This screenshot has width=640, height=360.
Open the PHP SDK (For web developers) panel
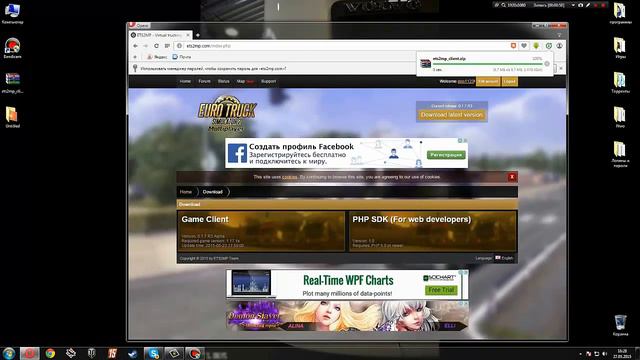(433, 231)
